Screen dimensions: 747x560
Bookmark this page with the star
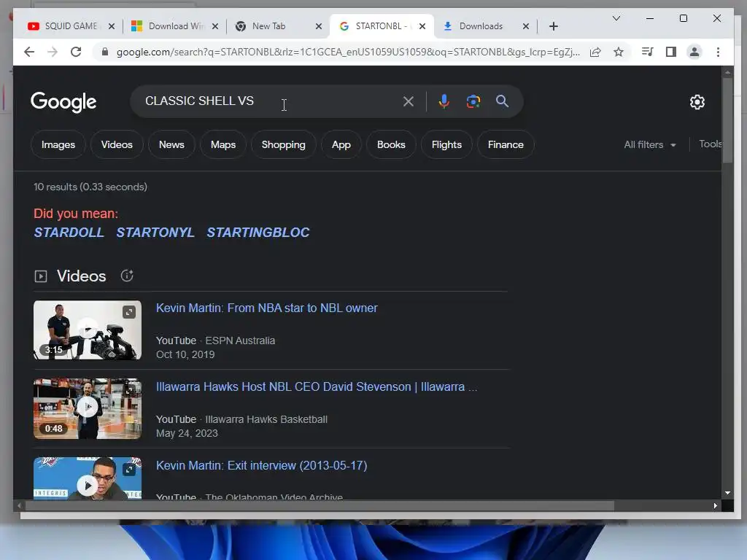click(619, 52)
